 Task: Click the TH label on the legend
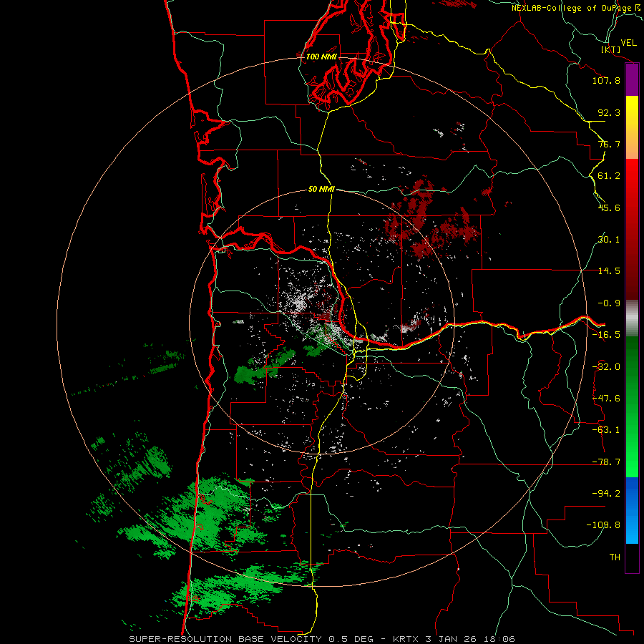point(615,557)
